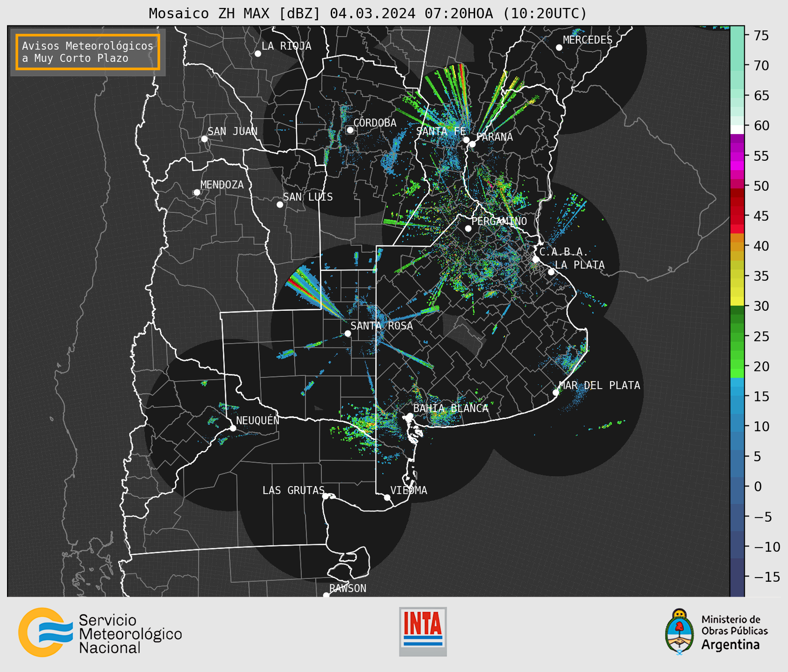
Task: Click the INTA logo
Action: coord(423,631)
